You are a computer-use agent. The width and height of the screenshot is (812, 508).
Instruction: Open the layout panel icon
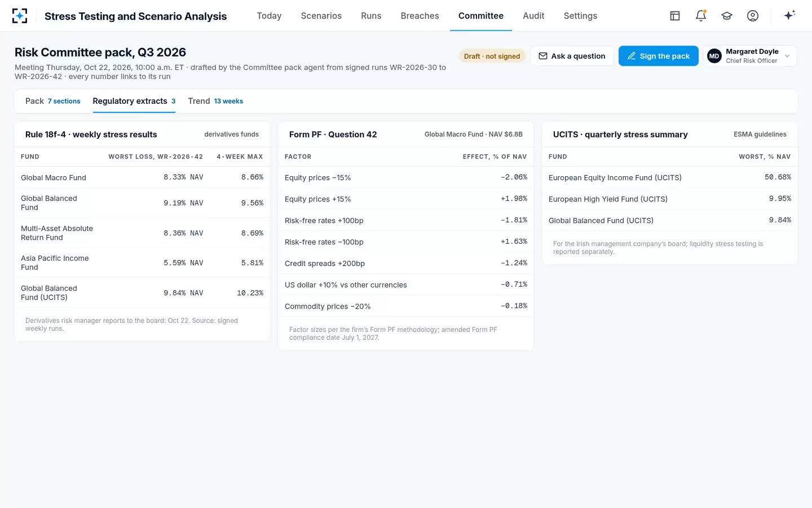click(675, 16)
